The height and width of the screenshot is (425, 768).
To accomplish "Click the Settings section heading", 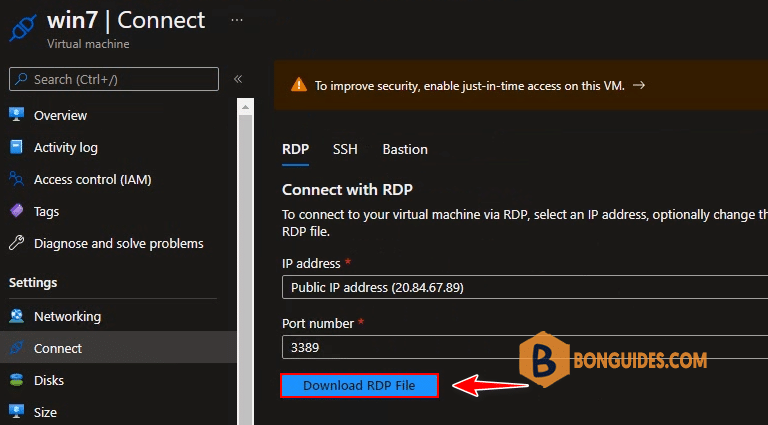I will (x=33, y=283).
